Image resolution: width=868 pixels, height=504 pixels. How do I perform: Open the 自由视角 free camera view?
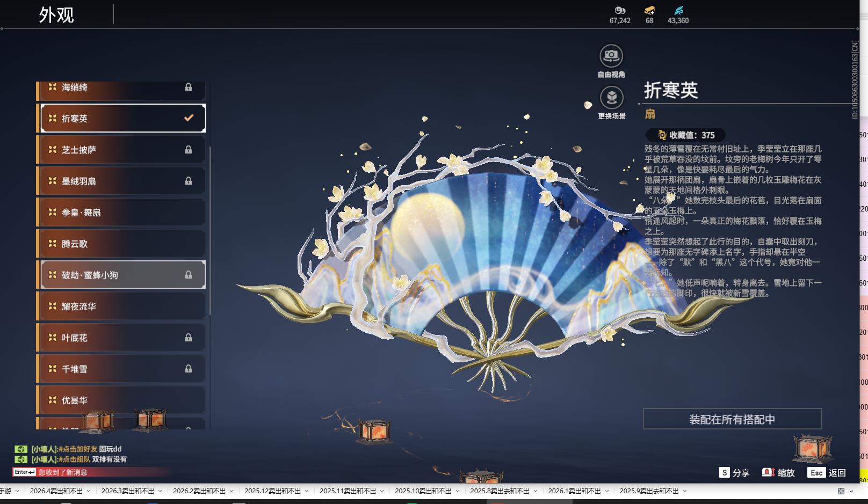[x=610, y=56]
